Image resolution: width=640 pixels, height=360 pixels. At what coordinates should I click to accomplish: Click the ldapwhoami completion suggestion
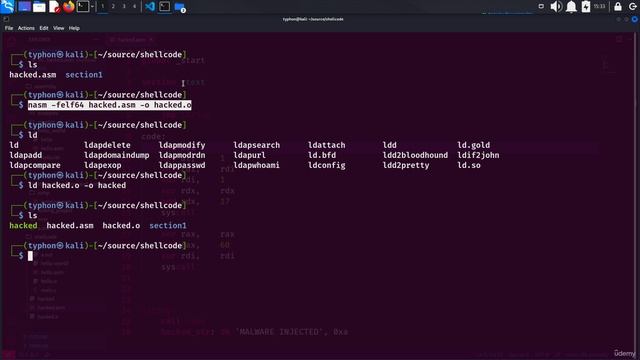tap(257, 165)
